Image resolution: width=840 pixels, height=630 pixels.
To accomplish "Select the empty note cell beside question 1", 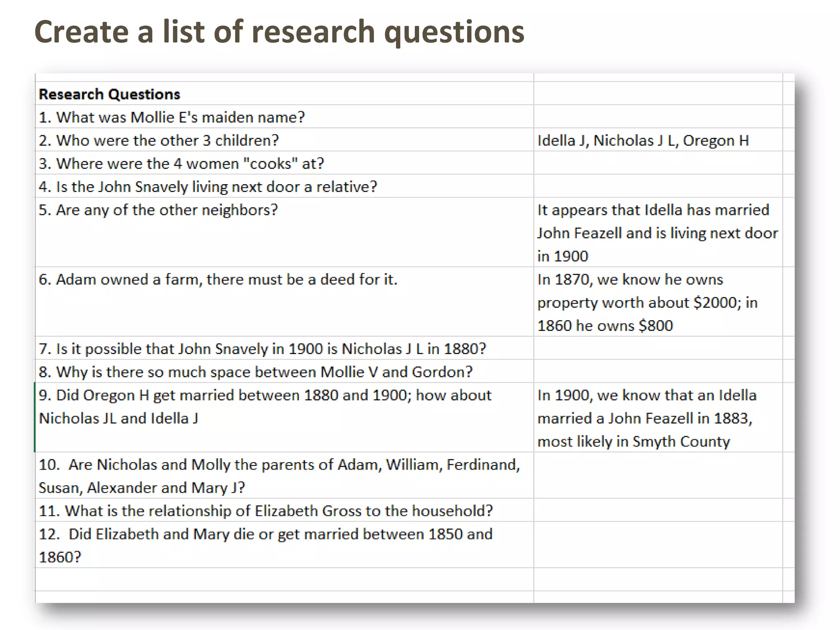I will (658, 116).
